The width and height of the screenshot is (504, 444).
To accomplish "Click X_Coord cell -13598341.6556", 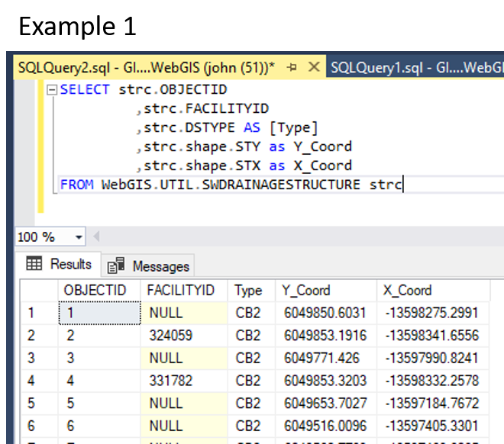I will click(x=433, y=336).
